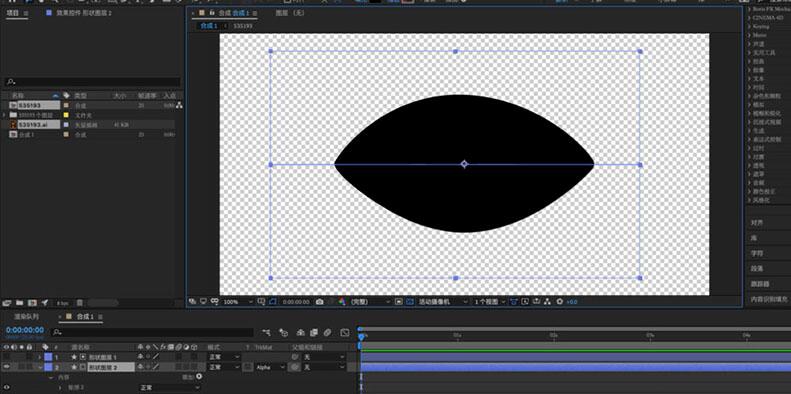Open the Alpha track matte dropdown for layer 2
Screen dimensions: 791x394
270,367
